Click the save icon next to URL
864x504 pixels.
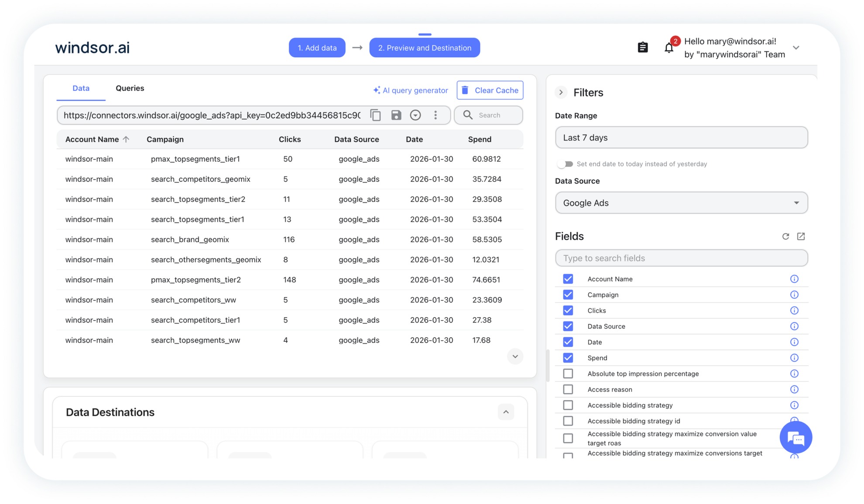[x=396, y=115]
